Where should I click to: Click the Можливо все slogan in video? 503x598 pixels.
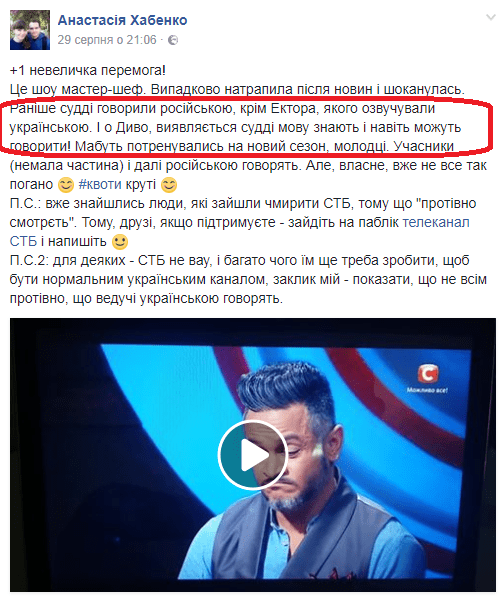tap(427, 390)
